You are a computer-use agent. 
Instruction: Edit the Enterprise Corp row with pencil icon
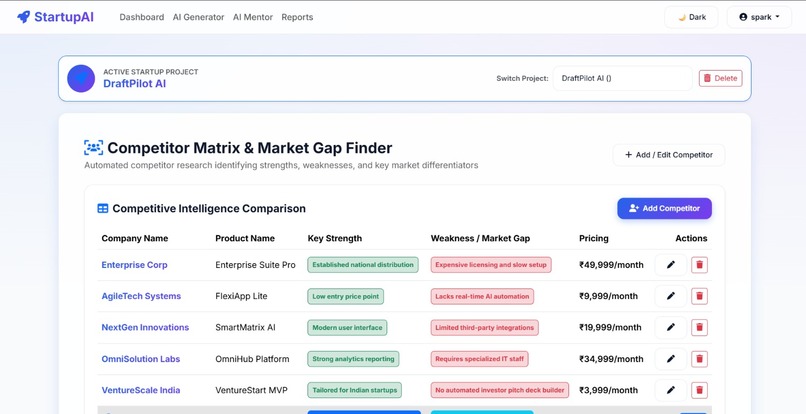(x=671, y=265)
